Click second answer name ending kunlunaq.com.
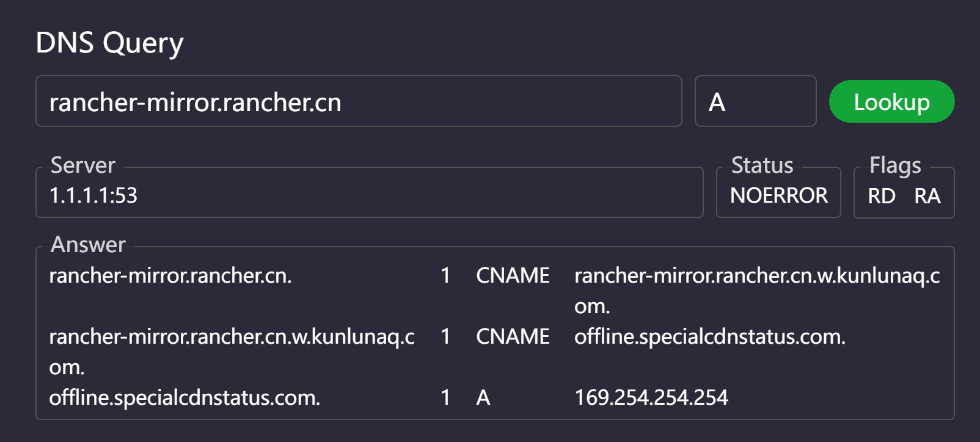 click(232, 352)
